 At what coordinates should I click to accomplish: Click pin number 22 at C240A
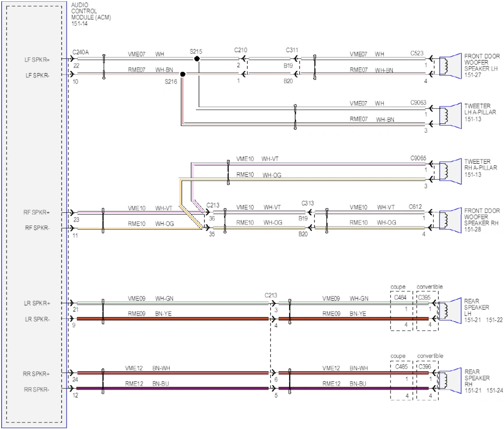76,66
